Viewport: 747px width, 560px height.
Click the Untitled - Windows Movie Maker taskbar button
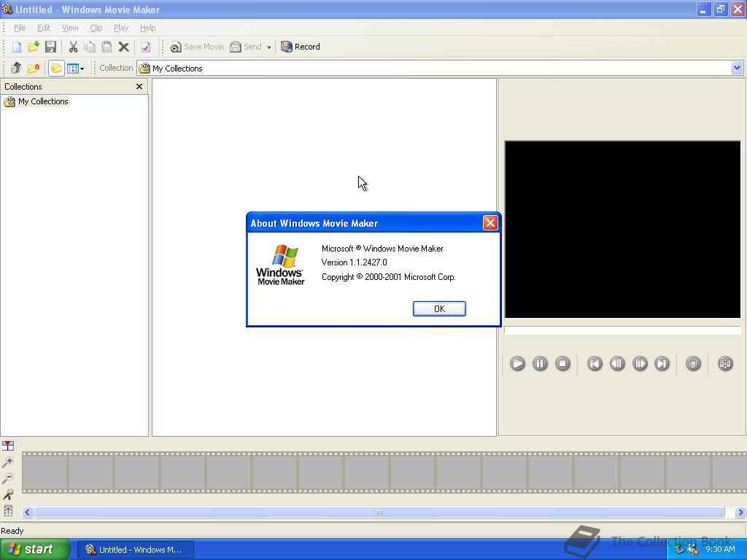135,550
